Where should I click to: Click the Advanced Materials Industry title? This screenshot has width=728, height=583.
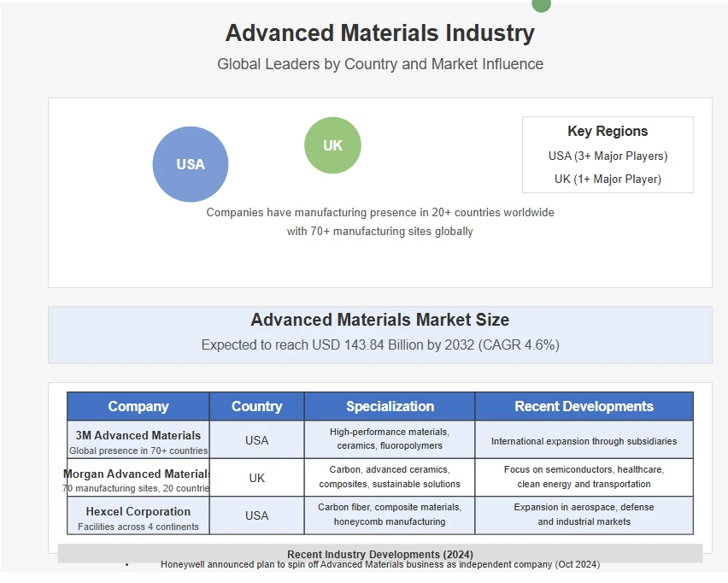pos(379,32)
